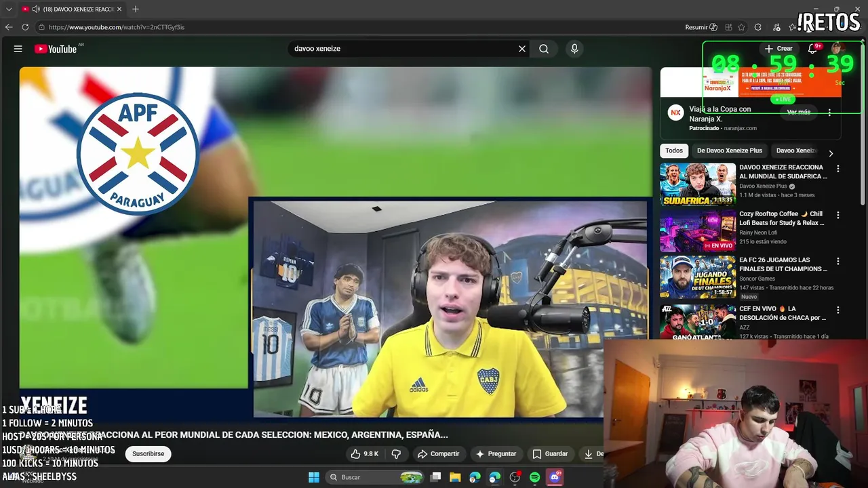Open the Windows Start menu
Image resolution: width=868 pixels, height=488 pixels.
point(314,477)
